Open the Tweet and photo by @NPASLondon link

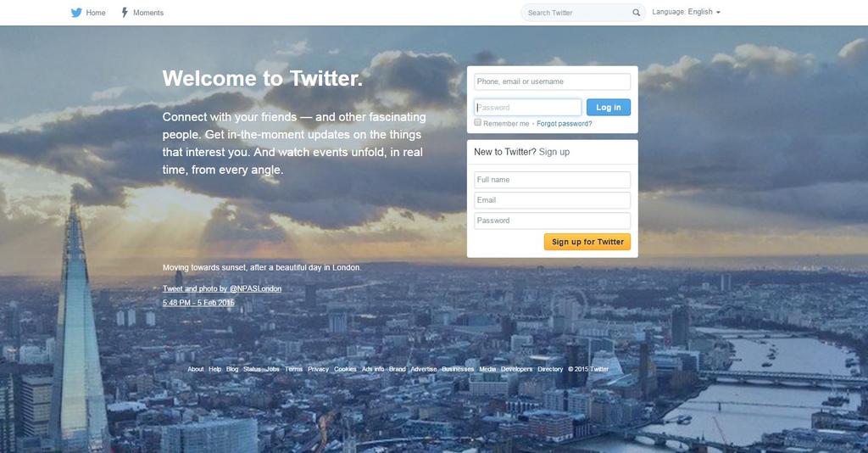tap(222, 288)
